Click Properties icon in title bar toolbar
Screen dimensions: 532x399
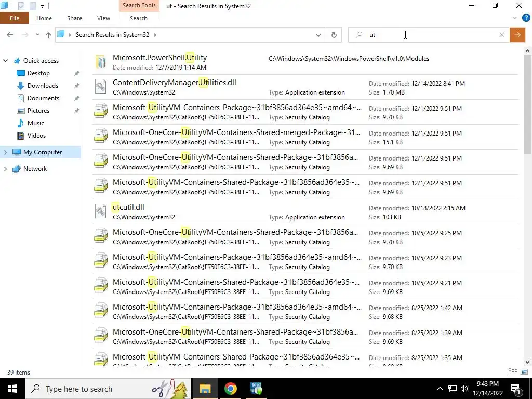click(x=21, y=6)
